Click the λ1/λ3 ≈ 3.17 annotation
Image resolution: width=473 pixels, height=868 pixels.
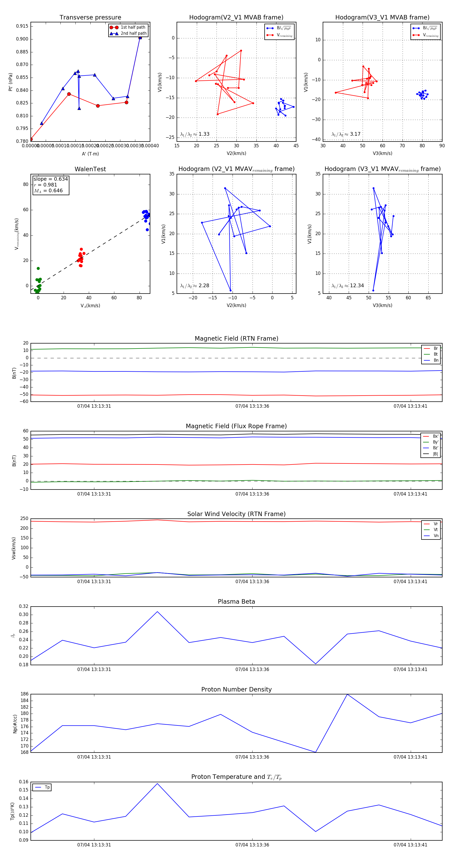346,134
